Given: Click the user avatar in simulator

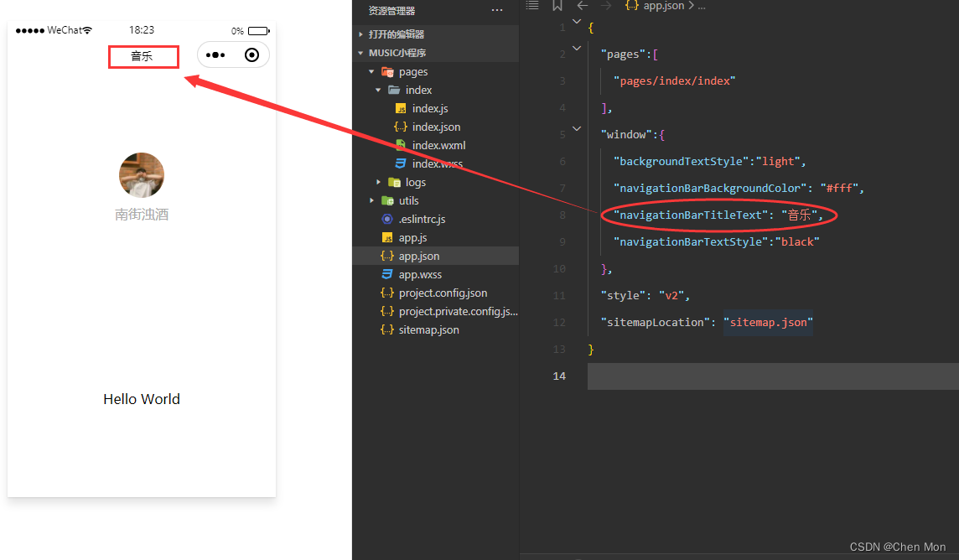Looking at the screenshot, I should coord(142,175).
